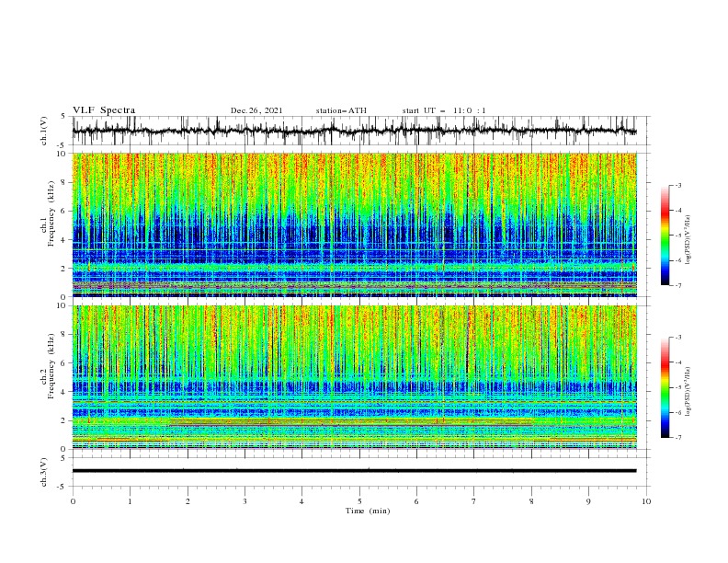Click the "-6" tick on ch.2 colorbar
This screenshot has height=563, width=728.
678,412
